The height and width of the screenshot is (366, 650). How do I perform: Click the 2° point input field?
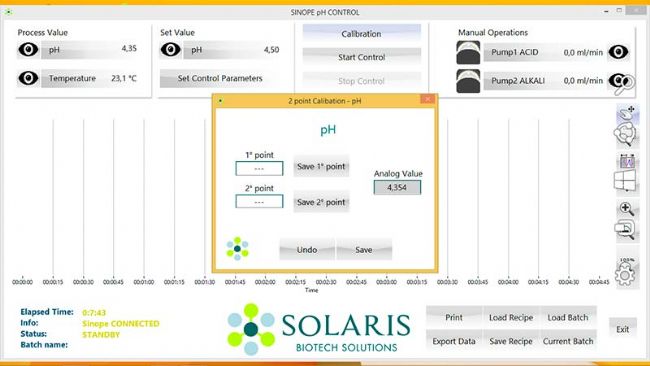click(x=260, y=201)
